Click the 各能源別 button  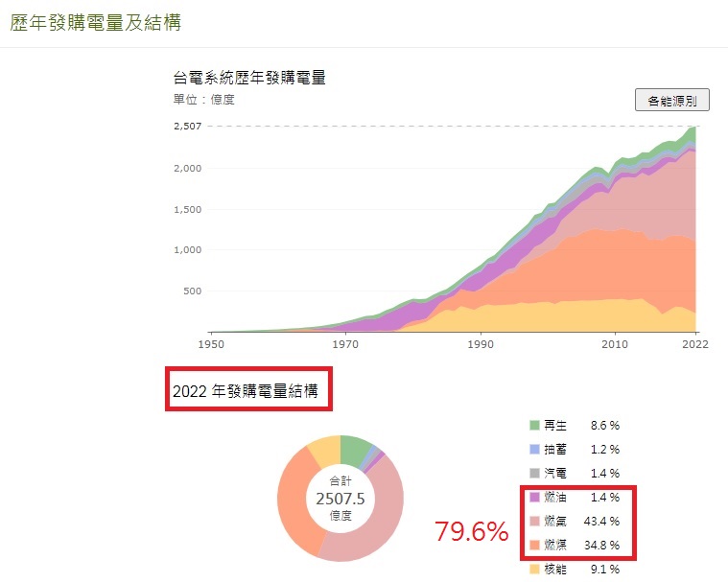(x=671, y=100)
